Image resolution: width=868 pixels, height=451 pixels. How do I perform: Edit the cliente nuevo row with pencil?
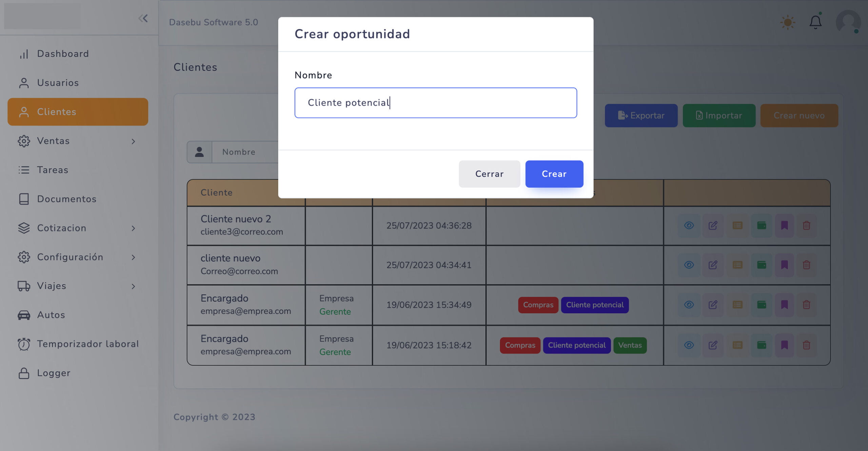tap(713, 265)
